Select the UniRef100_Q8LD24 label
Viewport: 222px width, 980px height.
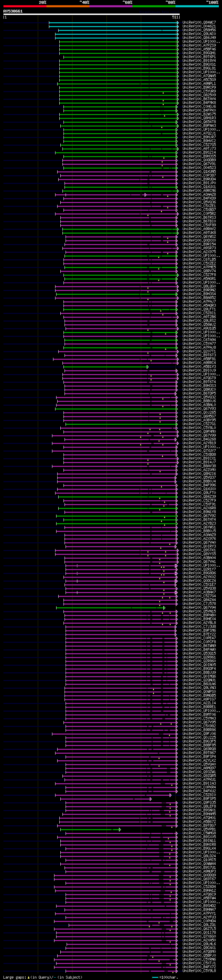click(x=199, y=856)
